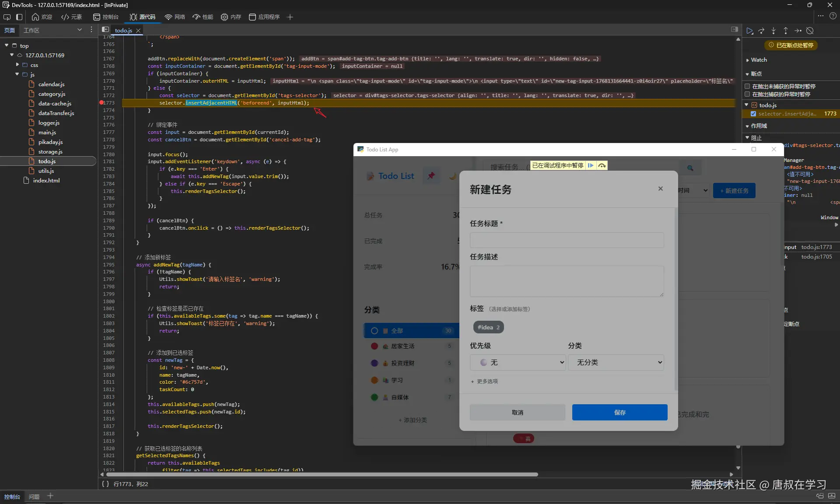Deactivate all breakpoints icon

810,31
